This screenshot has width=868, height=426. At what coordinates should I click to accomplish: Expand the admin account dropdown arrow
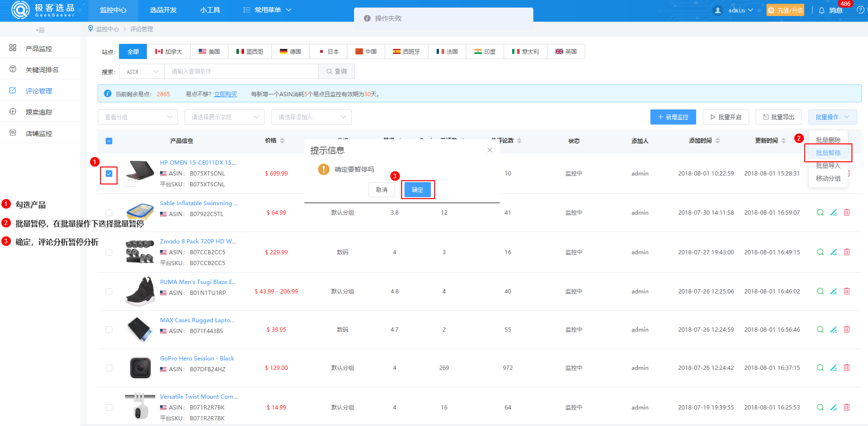(x=750, y=10)
